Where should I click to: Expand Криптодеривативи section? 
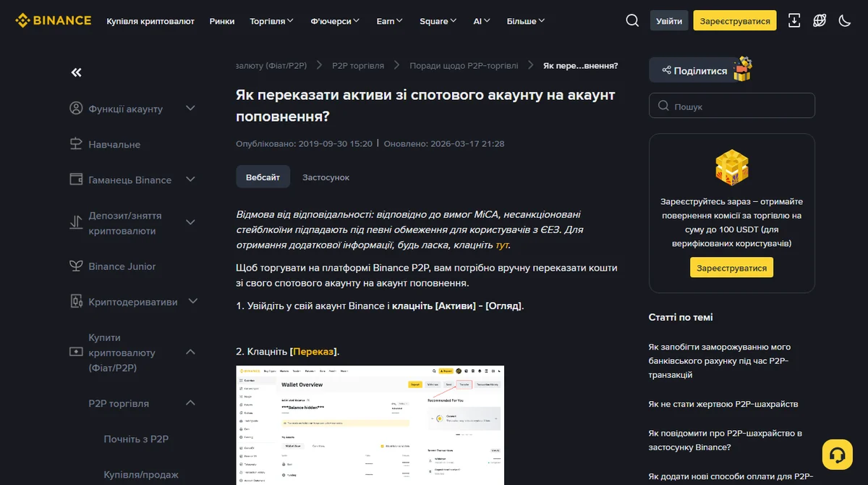(x=193, y=301)
